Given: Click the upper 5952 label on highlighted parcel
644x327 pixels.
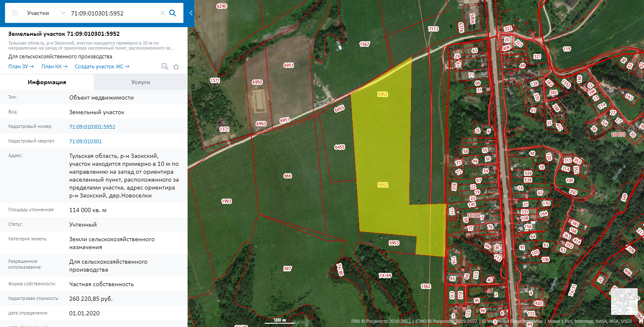Looking at the screenshot, I should coord(383,94).
